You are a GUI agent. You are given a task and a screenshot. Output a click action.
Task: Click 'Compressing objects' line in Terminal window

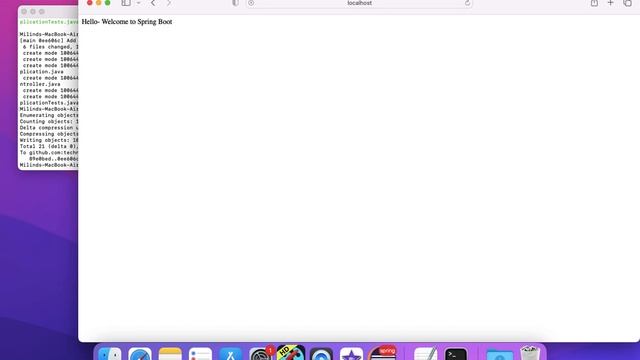coord(49,134)
